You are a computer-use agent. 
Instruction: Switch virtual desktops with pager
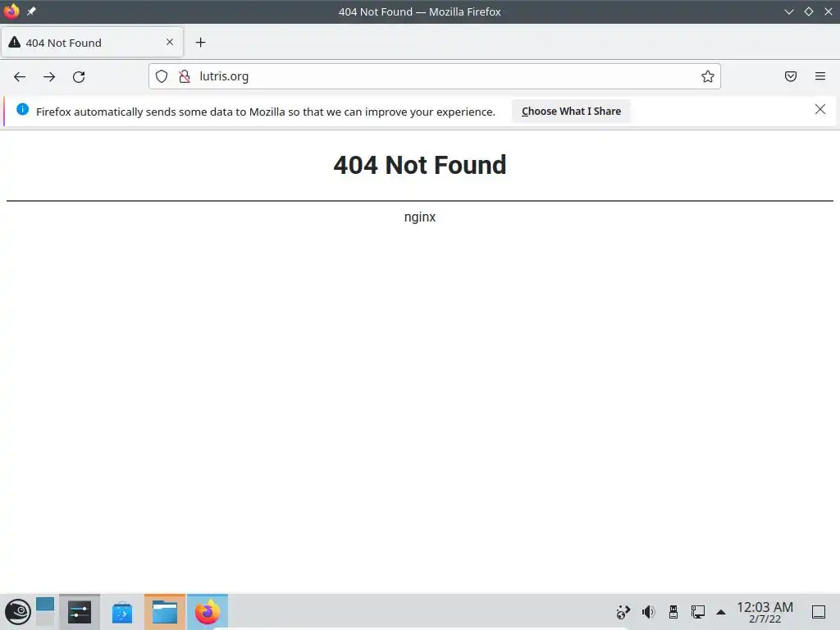(x=45, y=612)
